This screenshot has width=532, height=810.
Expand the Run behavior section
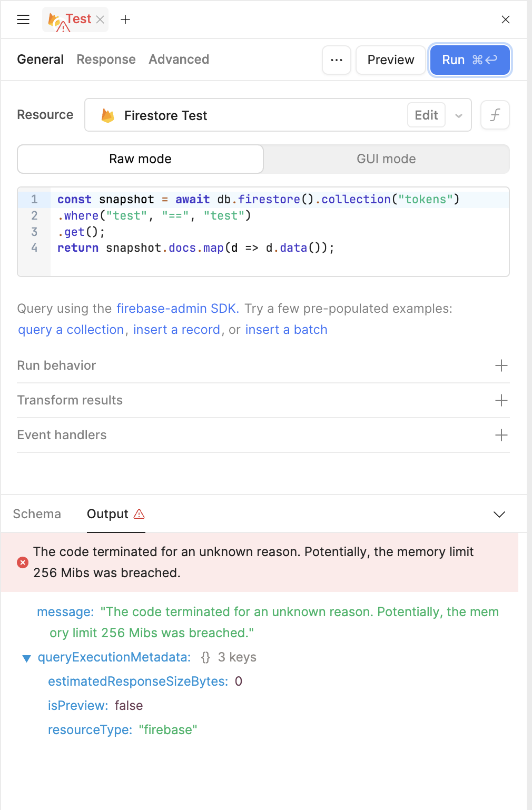501,366
